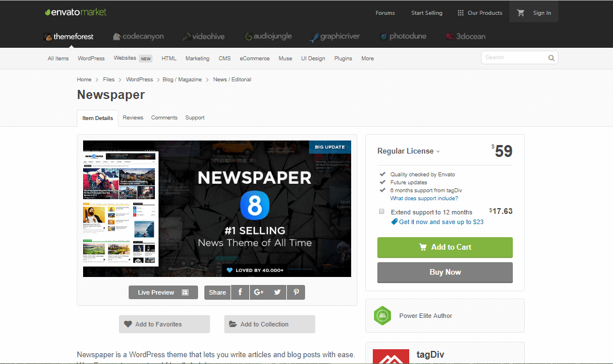Screen dimensions: 613x364
Task: Go to CodeCanyon marketplace
Action: 138,37
